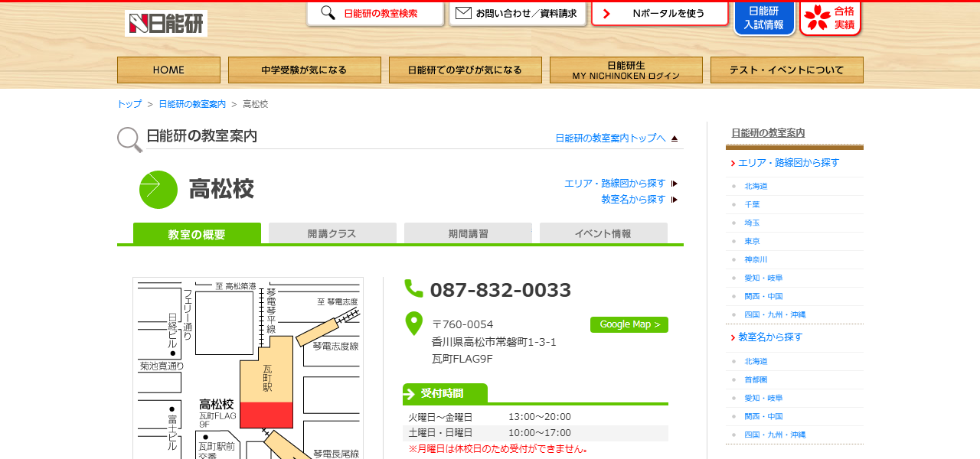The height and width of the screenshot is (459, 980).
Task: Click the green map pin icon
Action: pyautogui.click(x=413, y=324)
